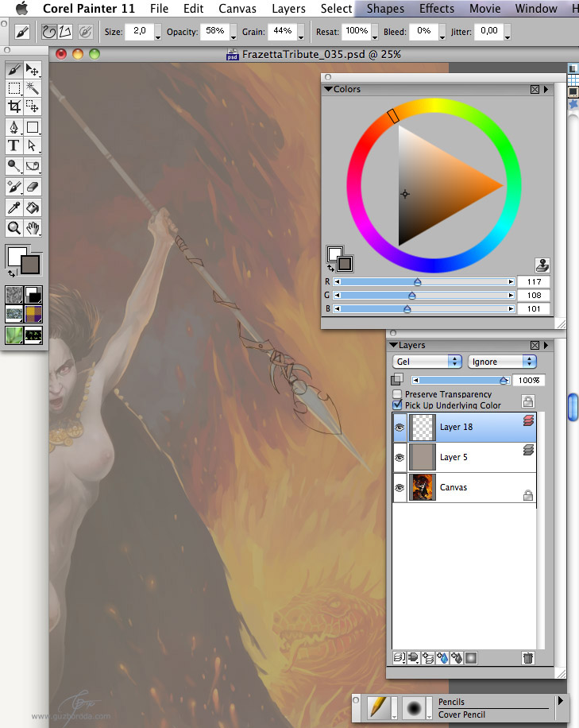Click the brush Size input field

click(138, 32)
